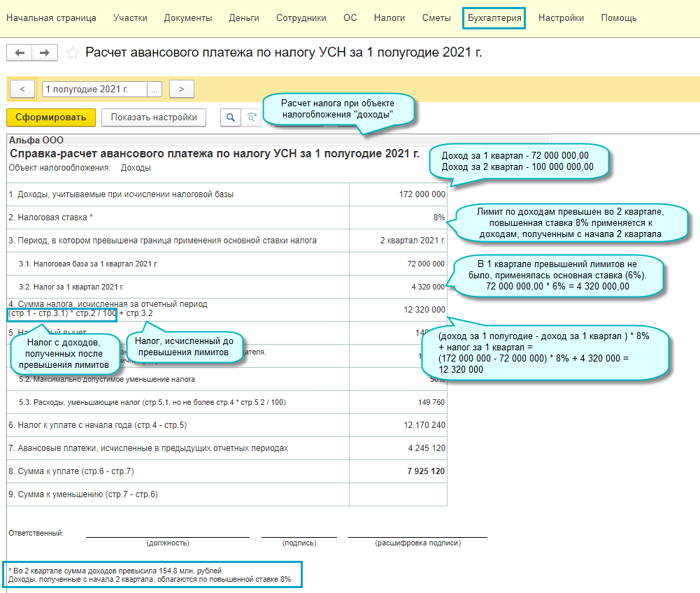Open the Сотрудники menu
The width and height of the screenshot is (700, 593).
(301, 18)
